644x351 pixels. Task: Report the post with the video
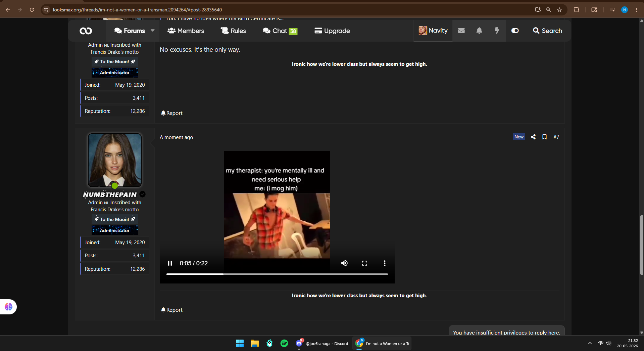(x=172, y=310)
